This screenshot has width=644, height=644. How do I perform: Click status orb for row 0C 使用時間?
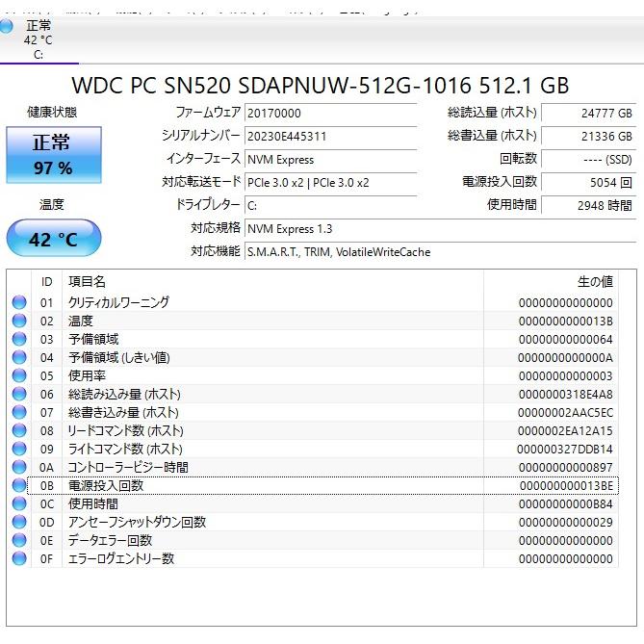coord(19,503)
